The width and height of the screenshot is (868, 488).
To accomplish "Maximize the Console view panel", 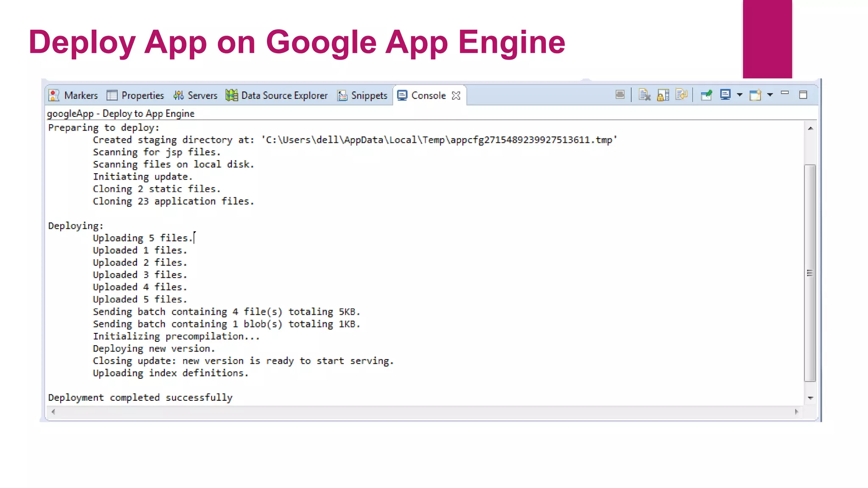I will coord(803,95).
